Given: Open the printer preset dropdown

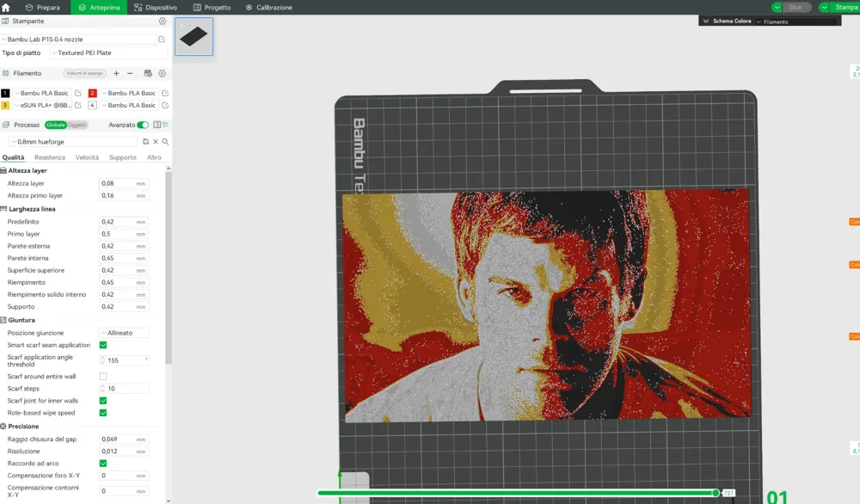Looking at the screenshot, I should pyautogui.click(x=79, y=40).
